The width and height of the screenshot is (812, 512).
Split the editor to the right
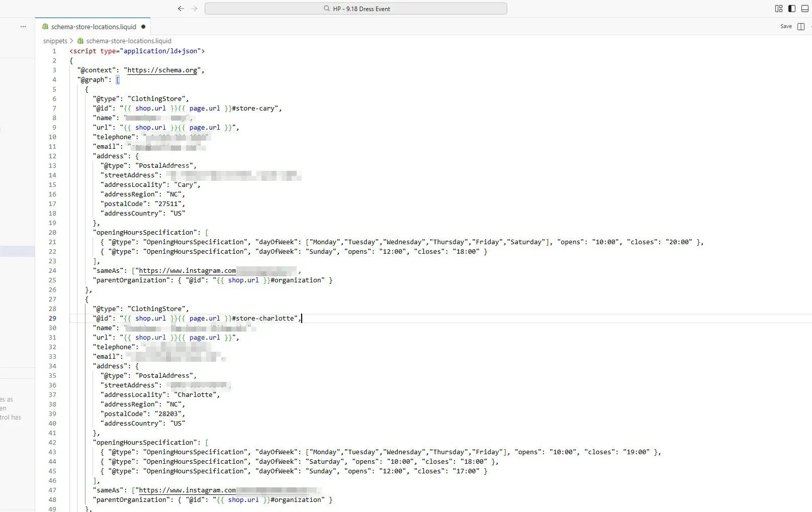[x=801, y=26]
